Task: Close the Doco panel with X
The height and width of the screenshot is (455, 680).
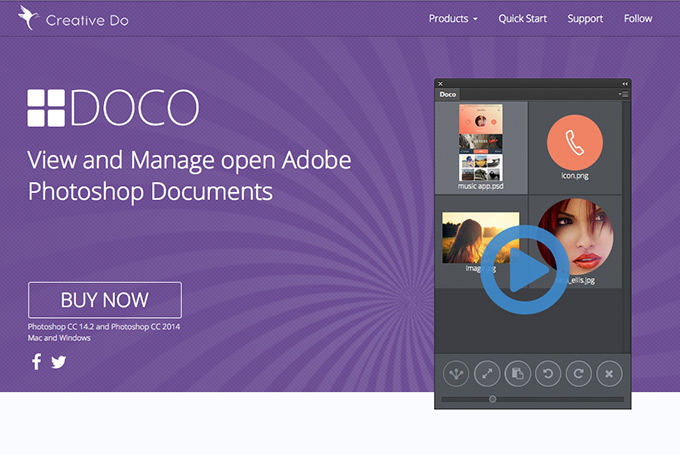Action: (440, 84)
